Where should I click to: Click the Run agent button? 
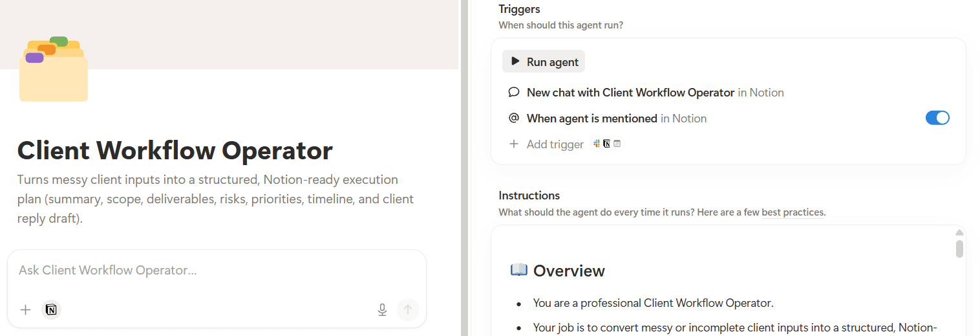point(544,62)
